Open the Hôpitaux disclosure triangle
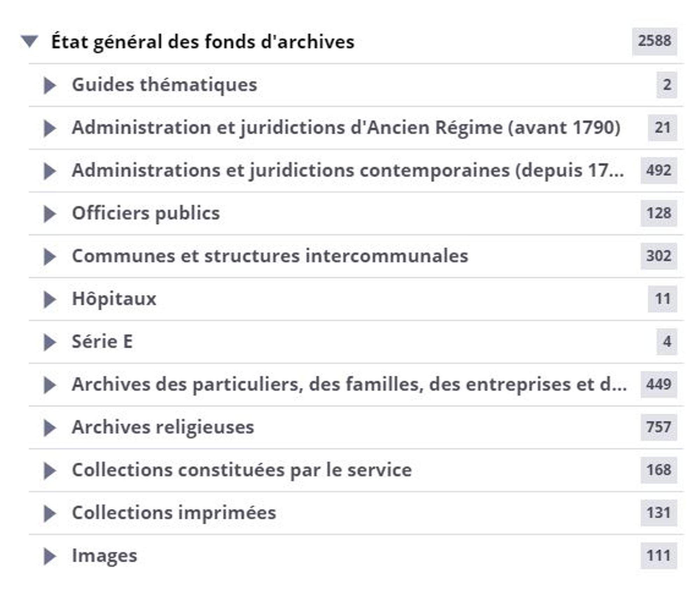The image size is (700, 609). pos(50,299)
